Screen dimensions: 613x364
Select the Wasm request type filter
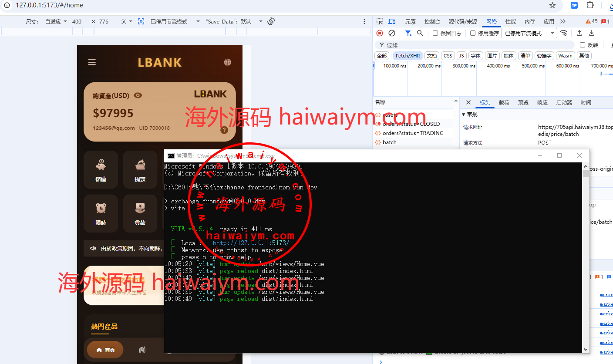click(x=565, y=56)
